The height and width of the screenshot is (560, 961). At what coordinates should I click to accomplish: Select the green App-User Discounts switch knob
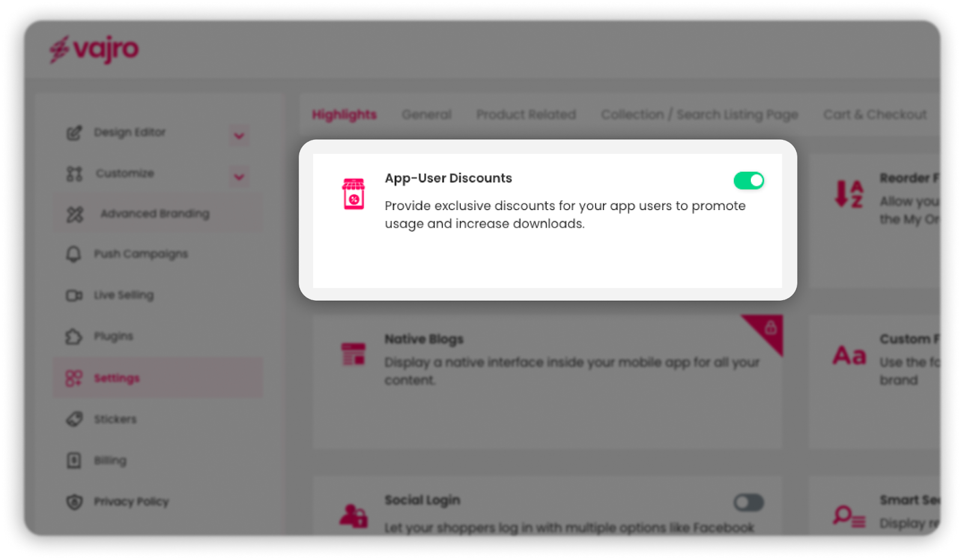click(754, 180)
